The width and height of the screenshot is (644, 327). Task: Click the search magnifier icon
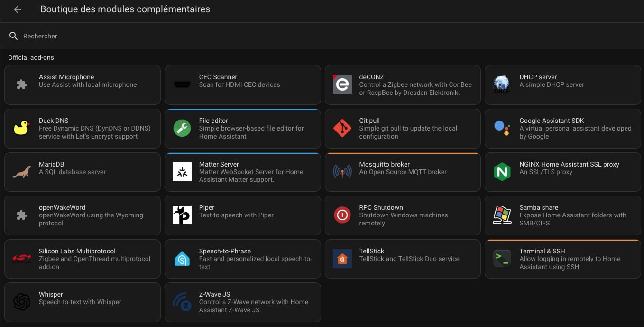(x=14, y=36)
